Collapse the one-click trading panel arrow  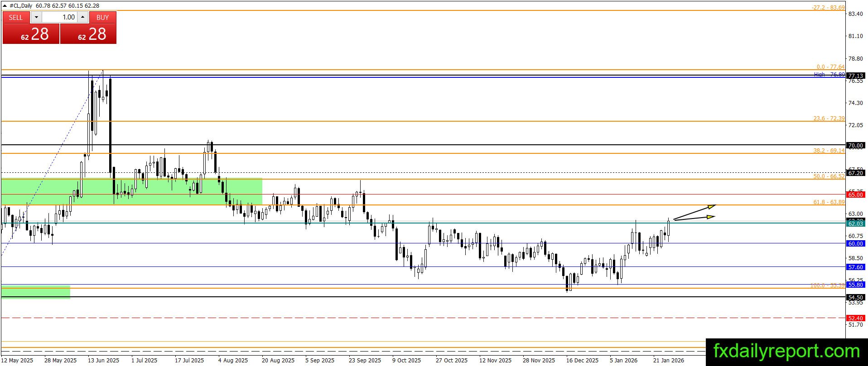tap(5, 6)
